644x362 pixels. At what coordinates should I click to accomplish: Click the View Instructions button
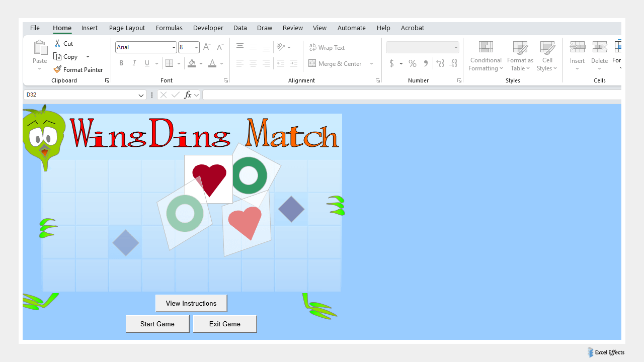[191, 303]
